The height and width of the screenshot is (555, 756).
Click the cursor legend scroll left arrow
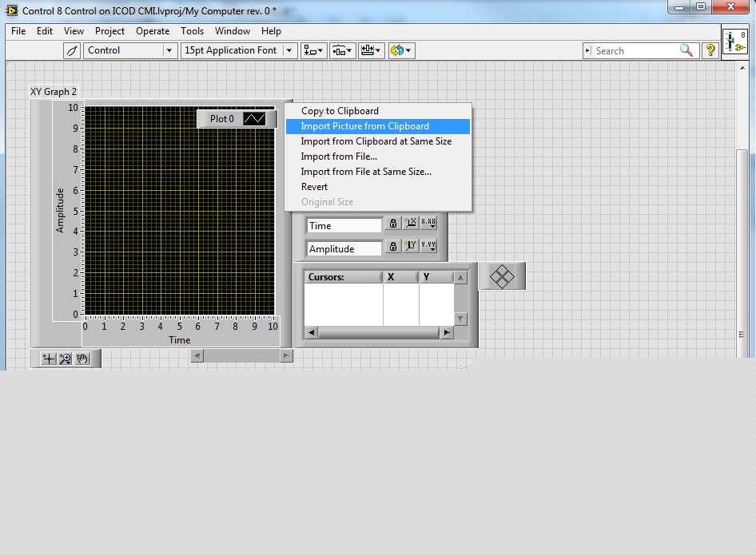pos(312,332)
